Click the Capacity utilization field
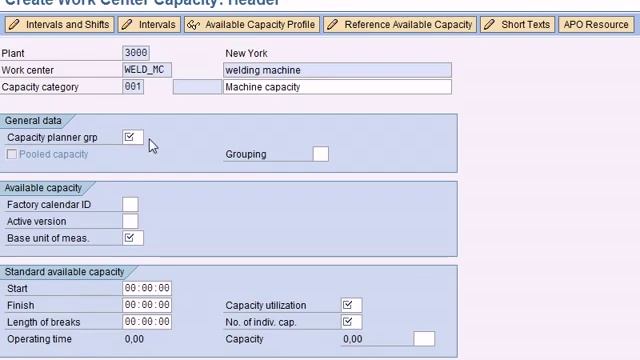Screen dimensions: 640x360 click(351, 305)
